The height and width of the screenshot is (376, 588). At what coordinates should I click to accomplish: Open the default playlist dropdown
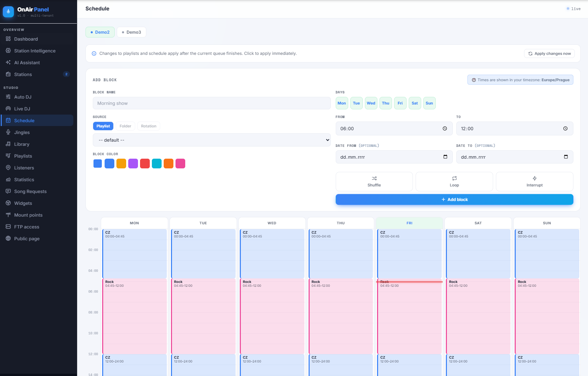click(212, 140)
